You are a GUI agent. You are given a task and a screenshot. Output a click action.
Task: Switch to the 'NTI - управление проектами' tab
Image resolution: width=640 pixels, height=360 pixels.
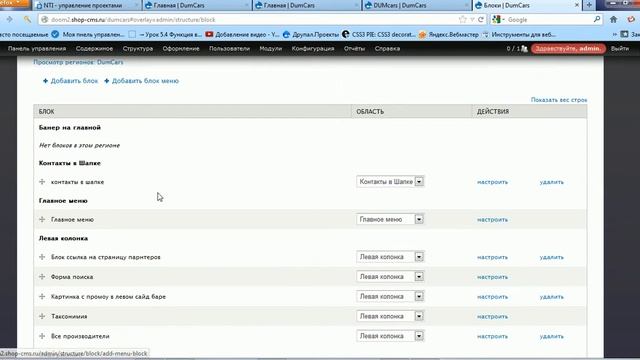pos(87,5)
